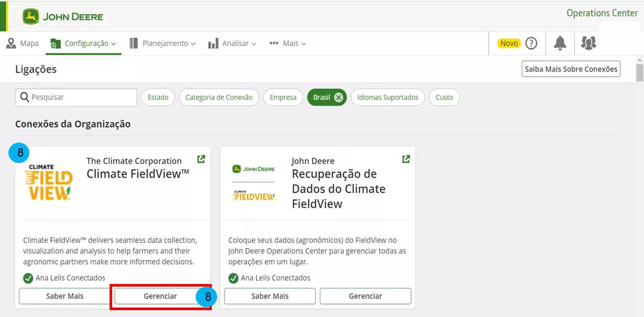Open the Mais menu
This screenshot has height=317, width=644.
[x=288, y=43]
